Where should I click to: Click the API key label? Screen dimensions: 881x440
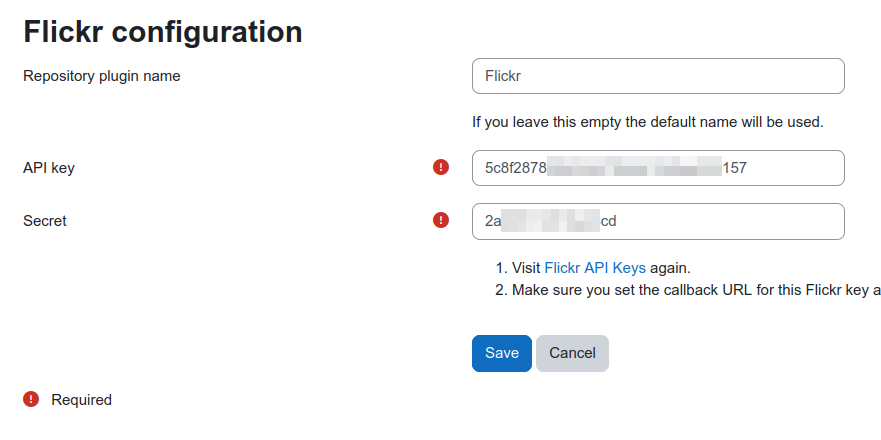point(49,168)
